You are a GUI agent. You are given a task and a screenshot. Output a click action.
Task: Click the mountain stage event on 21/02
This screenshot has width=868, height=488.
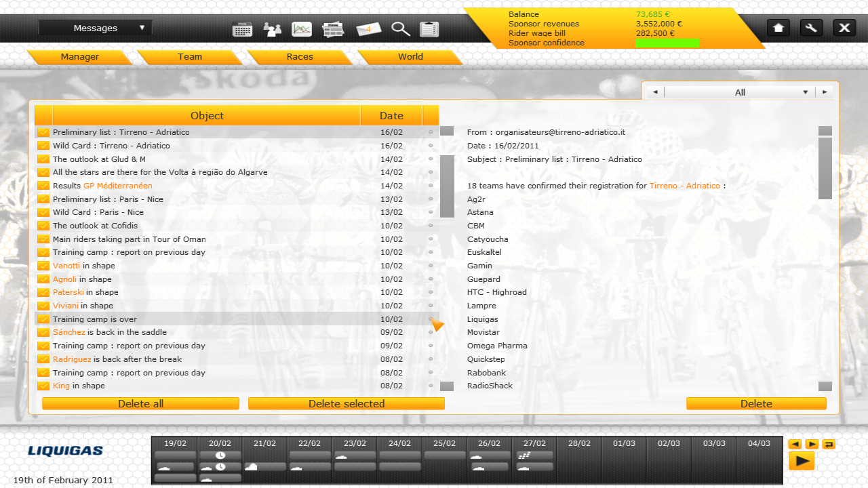pyautogui.click(x=264, y=466)
